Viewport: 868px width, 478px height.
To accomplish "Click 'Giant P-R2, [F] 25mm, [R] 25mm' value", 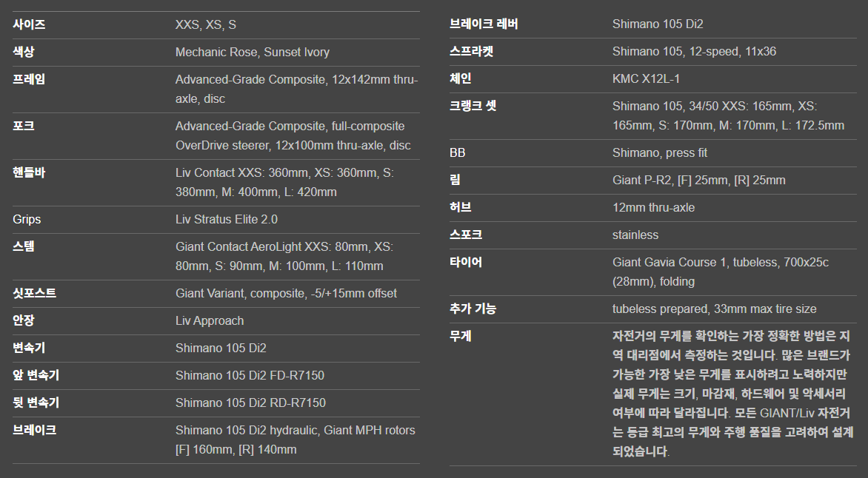I will (698, 181).
